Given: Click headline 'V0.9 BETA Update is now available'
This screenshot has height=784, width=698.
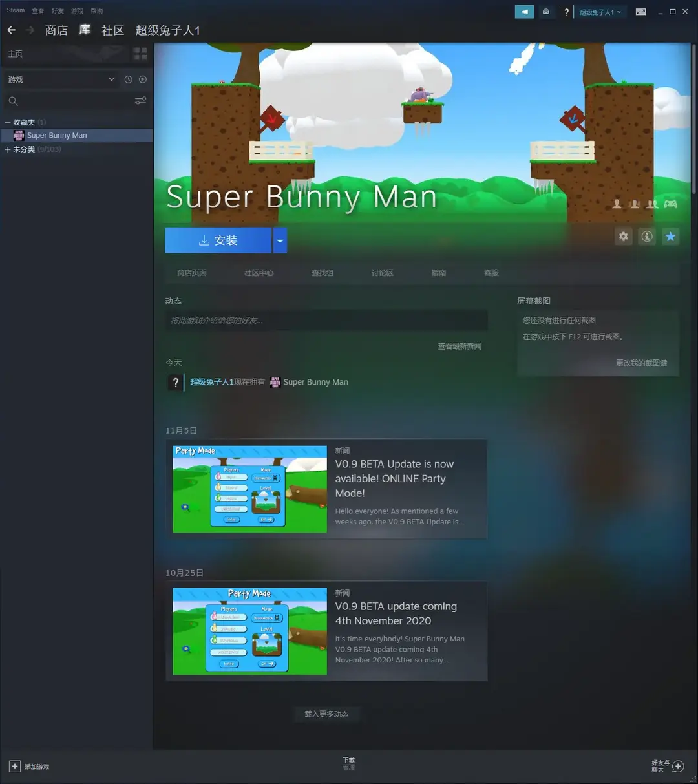Looking at the screenshot, I should [394, 479].
